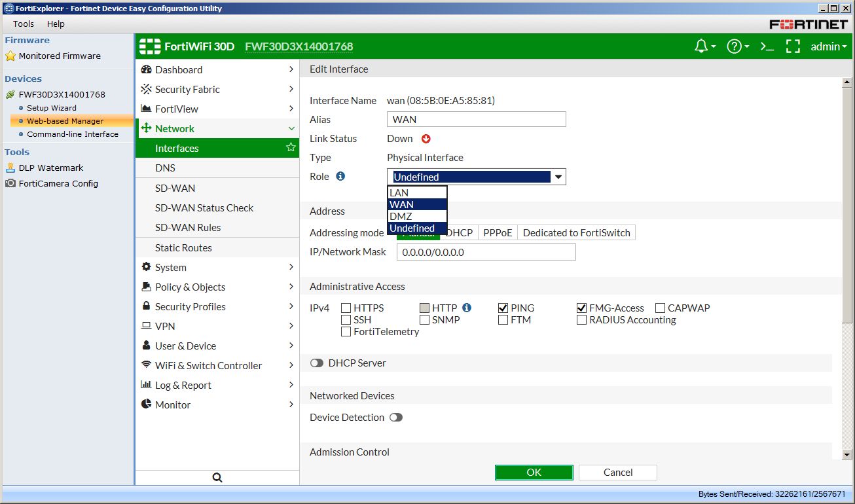
Task: Enable the SSH checkbox
Action: (346, 319)
